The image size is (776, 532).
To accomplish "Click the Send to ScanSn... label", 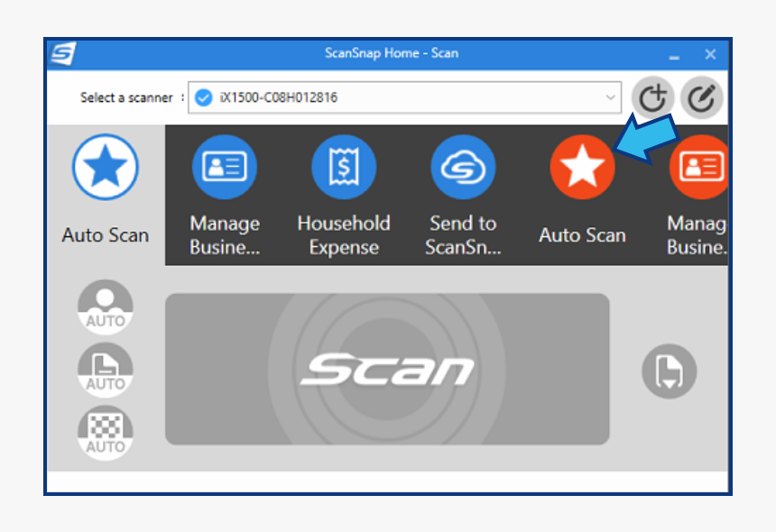I will point(463,235).
